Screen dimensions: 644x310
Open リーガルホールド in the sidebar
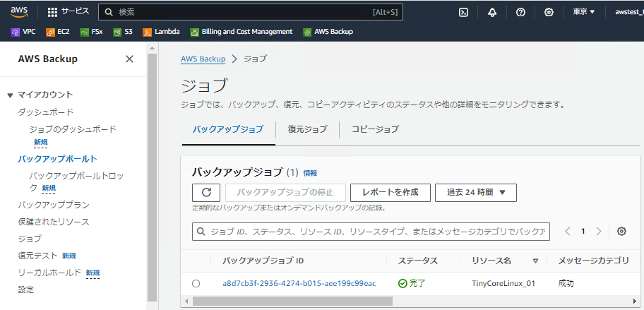pyautogui.click(x=49, y=273)
